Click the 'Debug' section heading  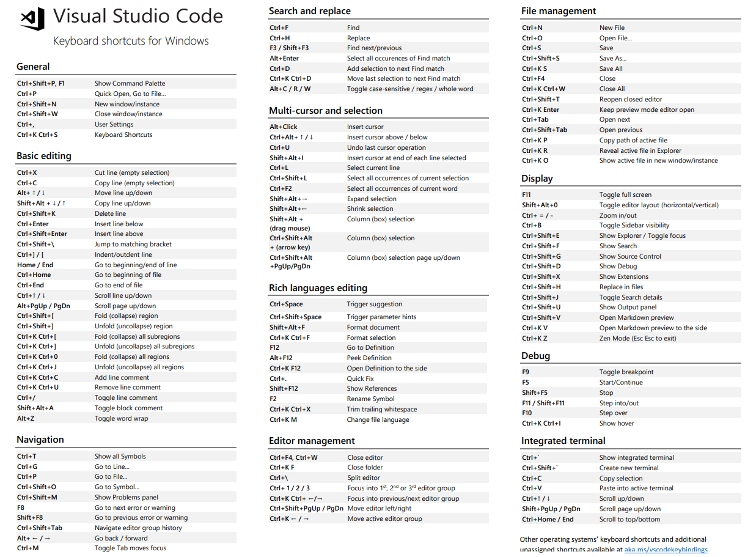pos(536,356)
